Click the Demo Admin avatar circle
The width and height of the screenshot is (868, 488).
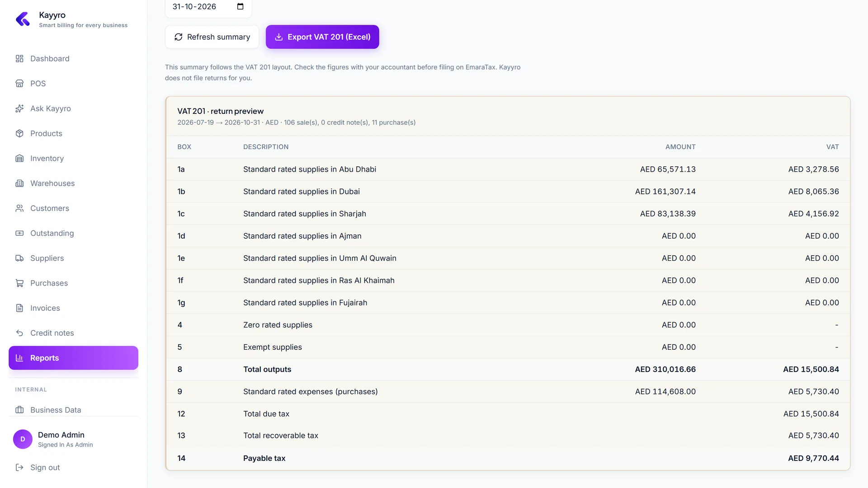click(x=23, y=439)
